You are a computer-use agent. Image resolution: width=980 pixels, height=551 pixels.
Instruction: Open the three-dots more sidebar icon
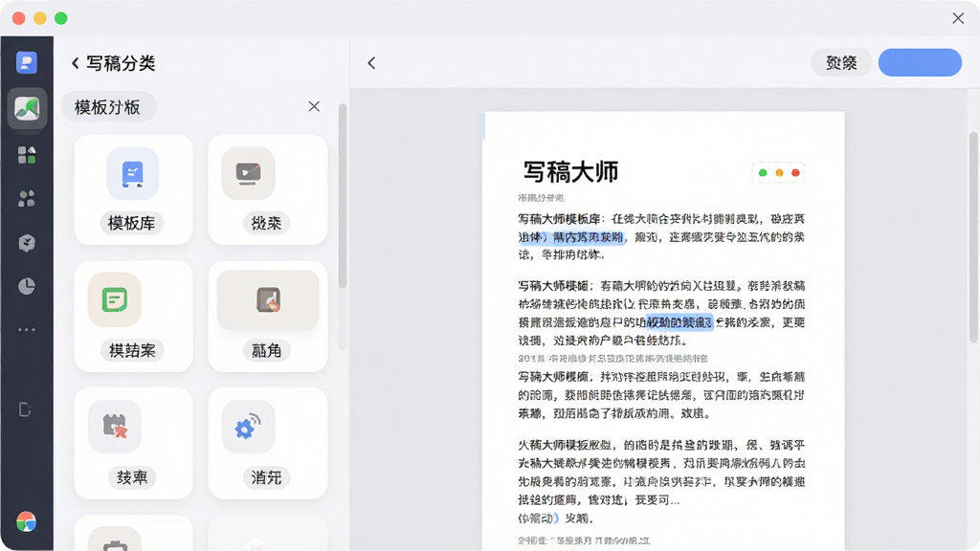[26, 329]
